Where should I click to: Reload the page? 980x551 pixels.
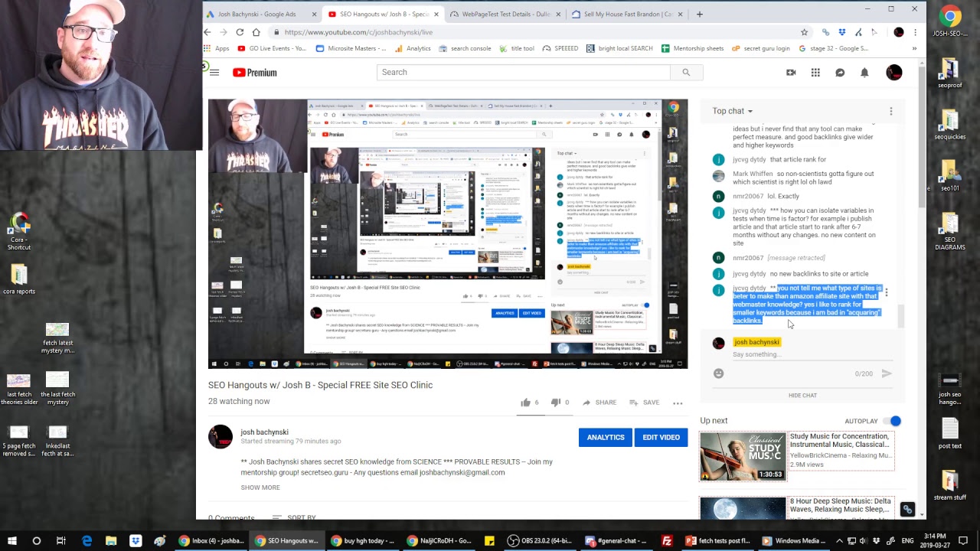pyautogui.click(x=240, y=32)
